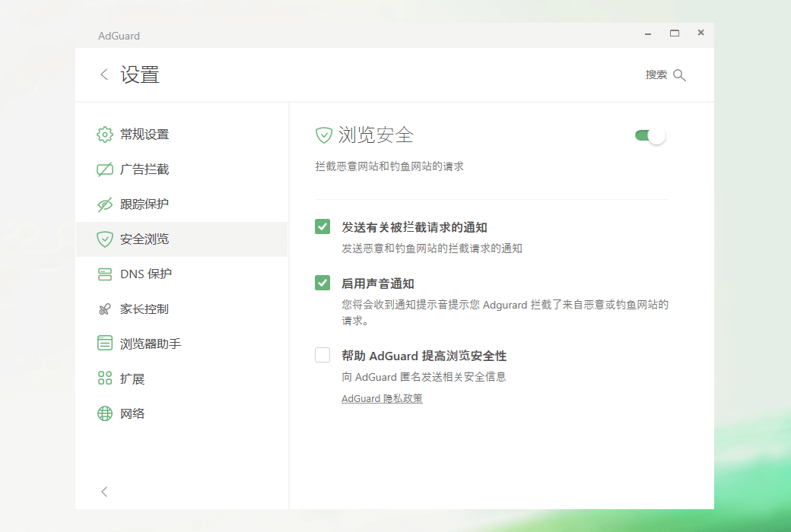The height and width of the screenshot is (532, 791).
Task: Enable 帮助 AdGuard 提高浏览安全性
Action: [x=322, y=355]
